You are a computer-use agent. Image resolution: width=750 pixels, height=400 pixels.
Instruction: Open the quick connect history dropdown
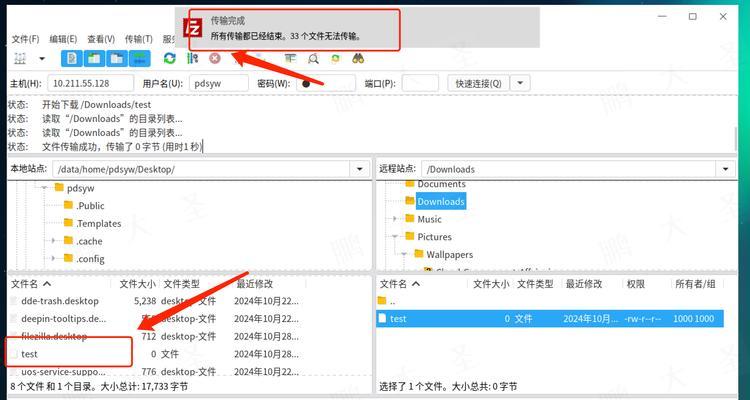click(x=520, y=83)
